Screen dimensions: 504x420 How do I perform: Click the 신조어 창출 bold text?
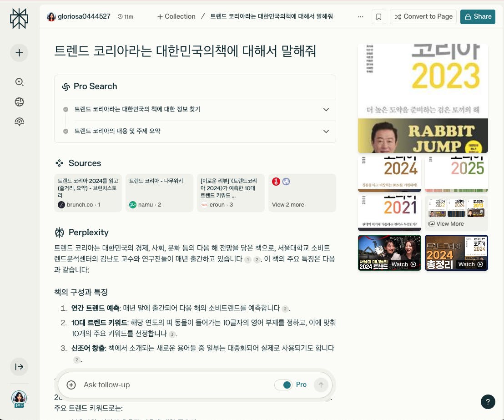click(x=88, y=348)
